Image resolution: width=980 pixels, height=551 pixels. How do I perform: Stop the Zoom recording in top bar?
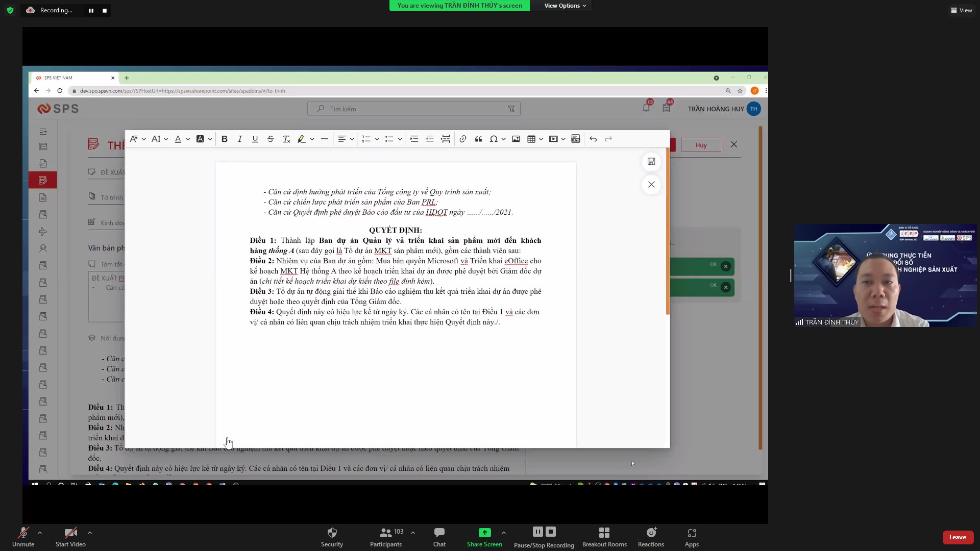pyautogui.click(x=105, y=10)
